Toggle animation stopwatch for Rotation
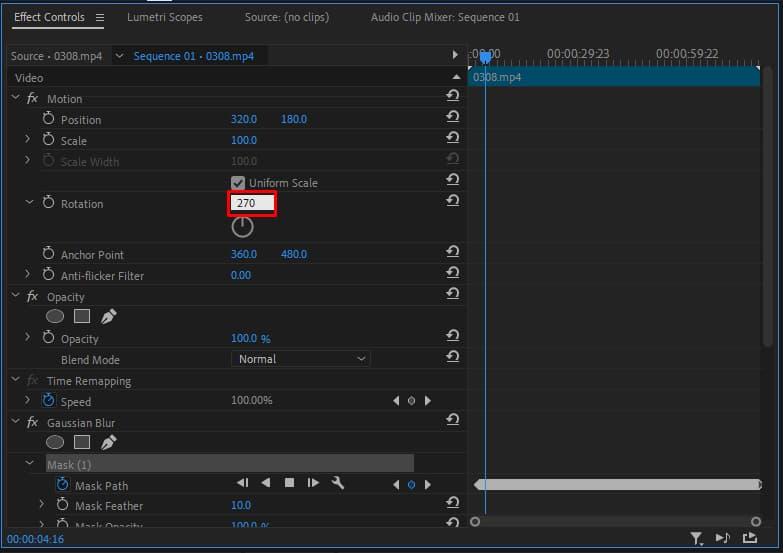Image resolution: width=783 pixels, height=553 pixels. (48, 203)
